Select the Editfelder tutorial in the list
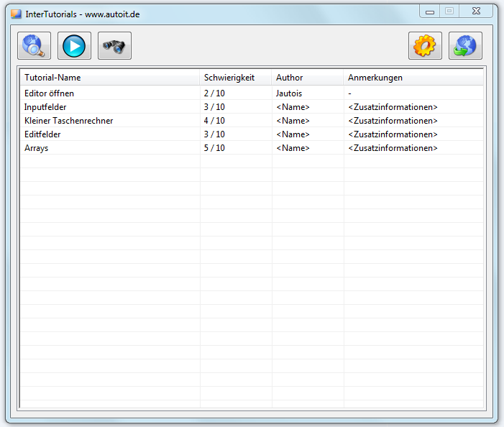Screen dimensions: 504x427 coord(42,134)
